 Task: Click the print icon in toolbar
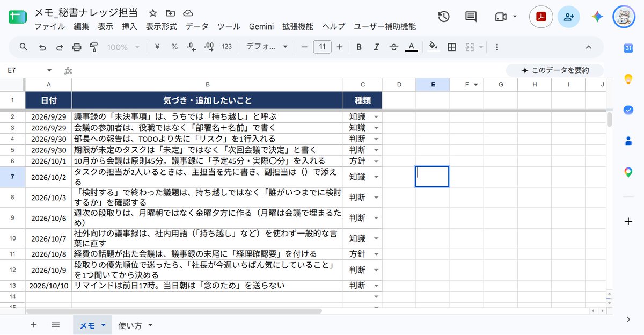(77, 47)
